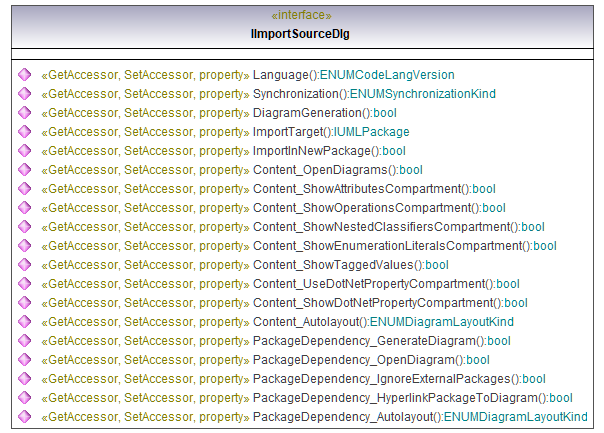Select the DiagramGeneration property icon
This screenshot has width=604, height=433.
point(24,113)
